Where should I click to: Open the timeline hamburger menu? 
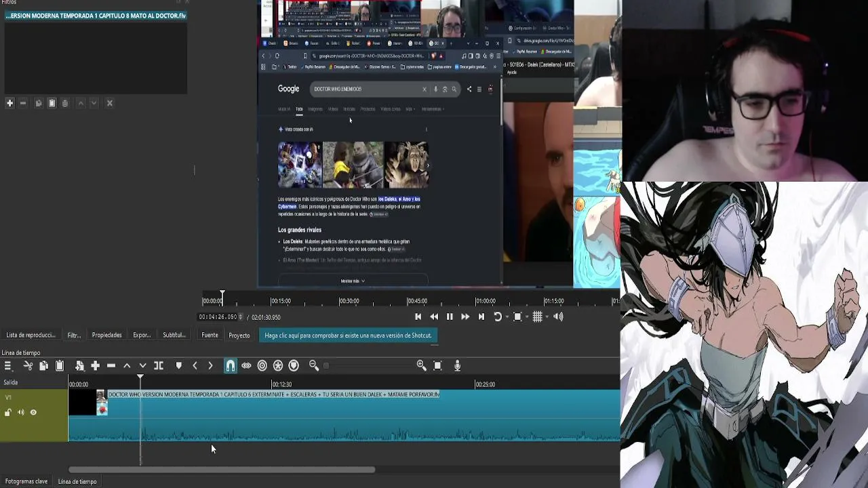click(8, 366)
